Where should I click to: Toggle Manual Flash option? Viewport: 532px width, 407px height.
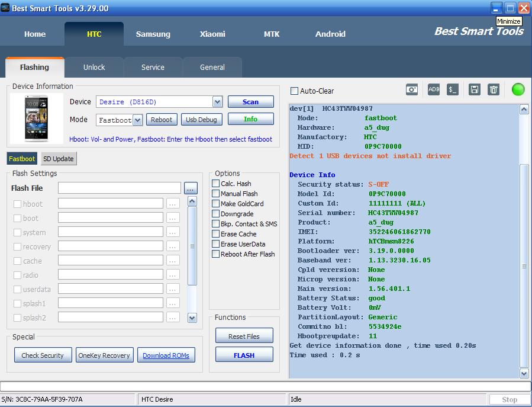point(215,194)
